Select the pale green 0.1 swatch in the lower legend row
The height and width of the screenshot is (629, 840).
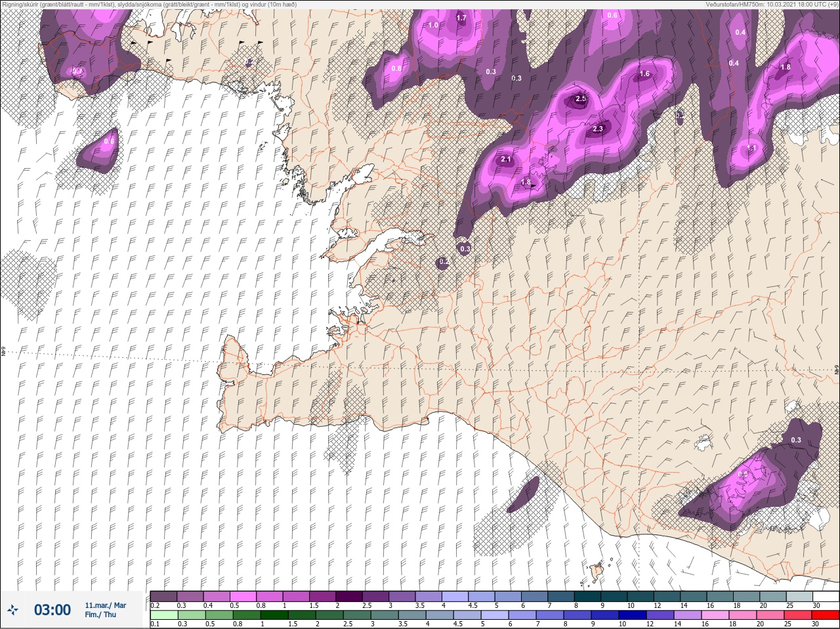[x=163, y=615]
